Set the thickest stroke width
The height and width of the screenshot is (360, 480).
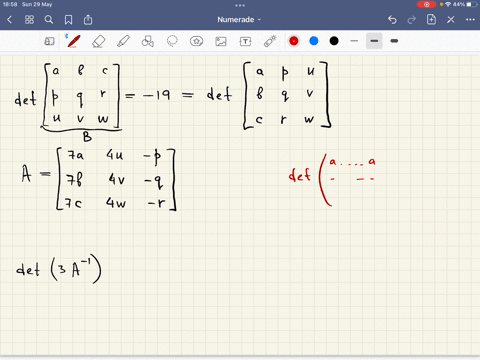pos(394,41)
